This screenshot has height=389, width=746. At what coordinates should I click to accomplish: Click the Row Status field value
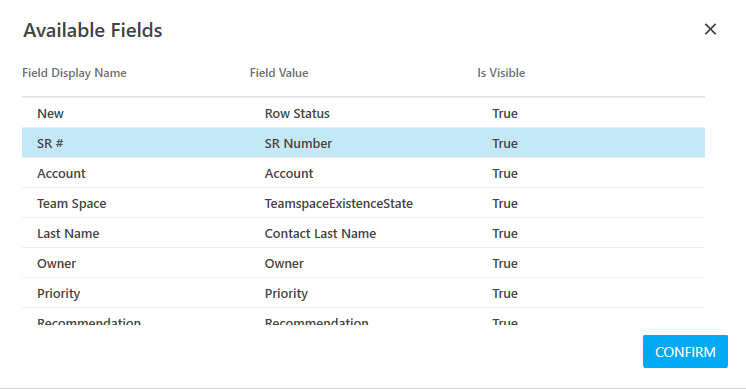click(x=297, y=114)
